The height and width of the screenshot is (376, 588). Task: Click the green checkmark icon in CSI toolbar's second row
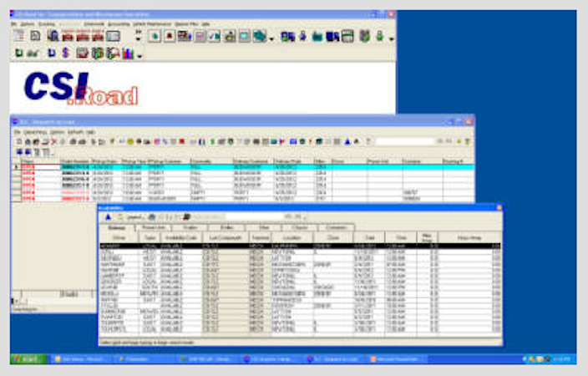(33, 53)
